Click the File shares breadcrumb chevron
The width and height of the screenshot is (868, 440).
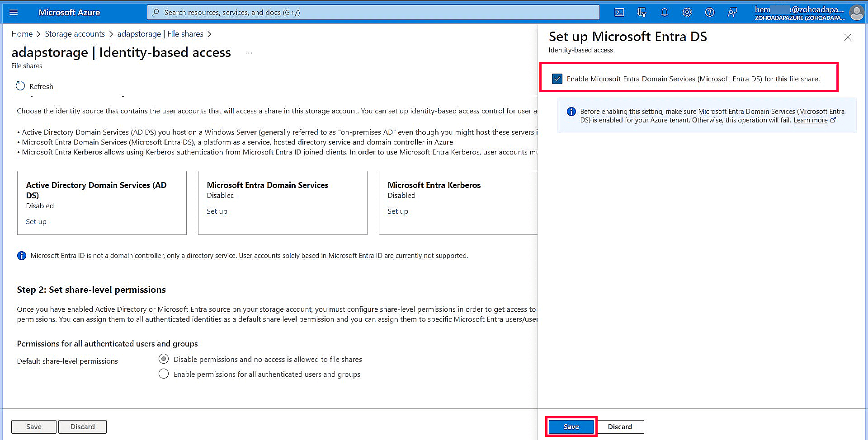point(209,34)
